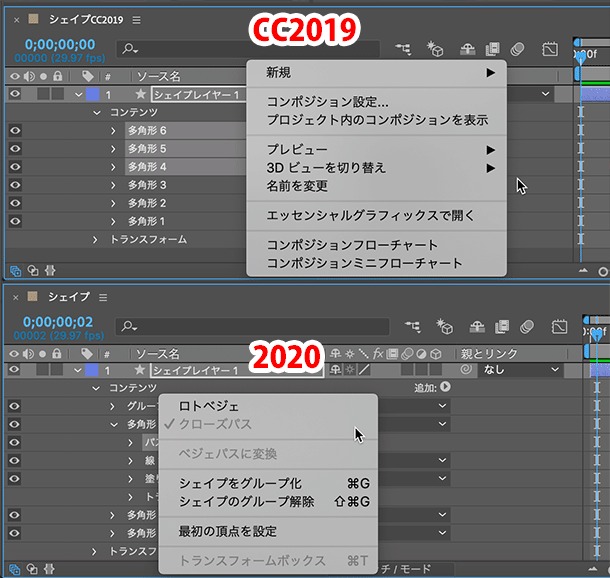Expand トランスフォーム in CC2019 panel

click(x=95, y=240)
